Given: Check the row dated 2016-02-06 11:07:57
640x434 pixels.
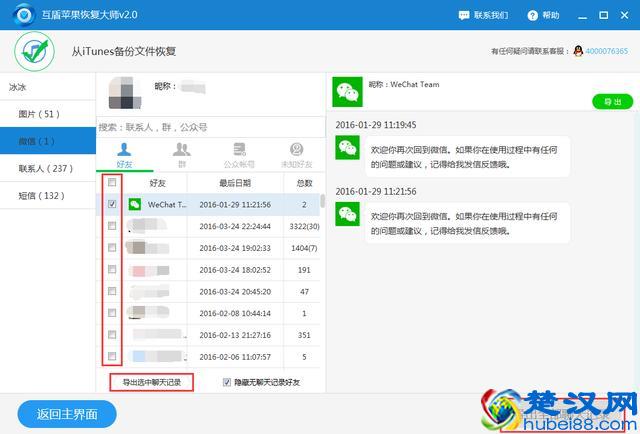Looking at the screenshot, I should (x=112, y=356).
